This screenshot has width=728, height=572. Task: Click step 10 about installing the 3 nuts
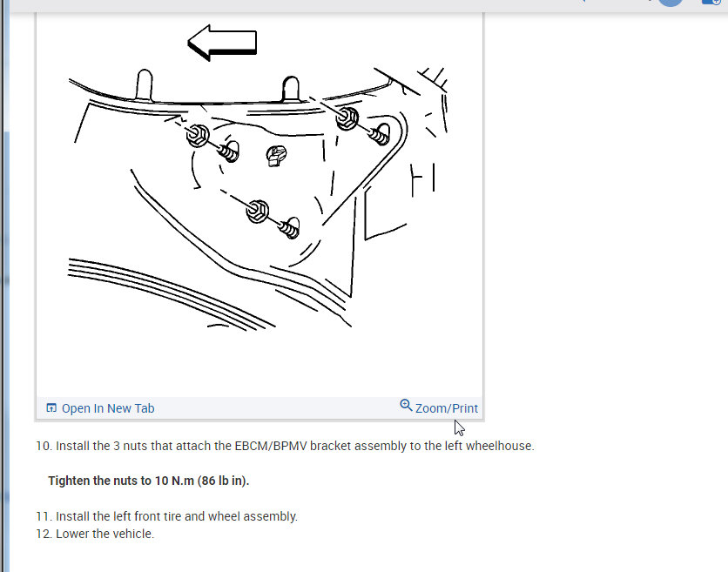click(x=285, y=446)
